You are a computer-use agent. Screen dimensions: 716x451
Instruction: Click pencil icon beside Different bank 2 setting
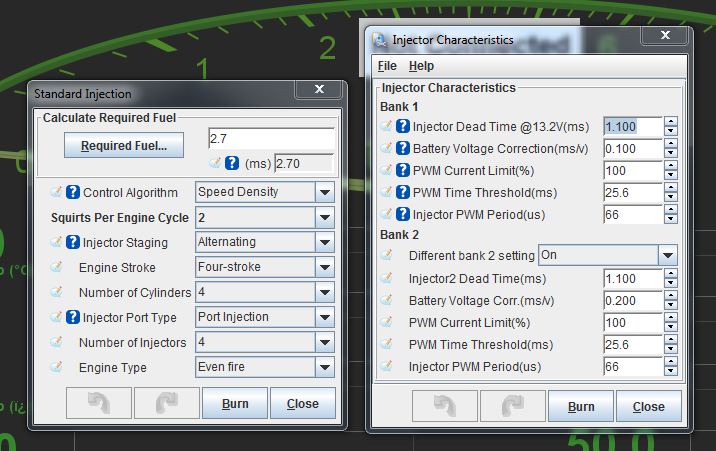click(386, 255)
